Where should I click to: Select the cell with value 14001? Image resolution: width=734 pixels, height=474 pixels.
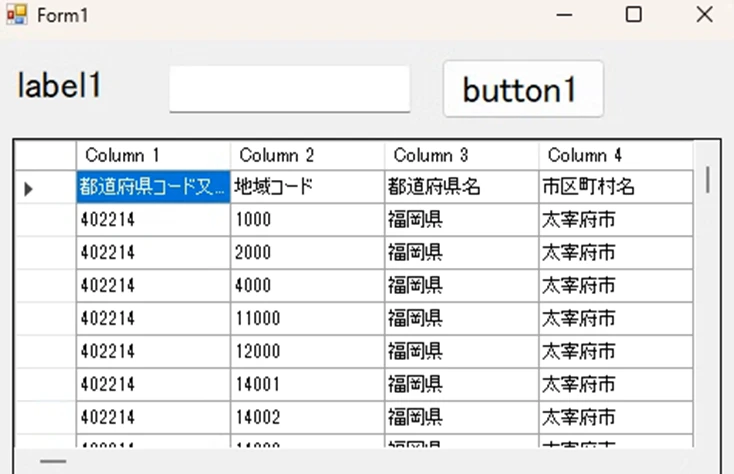(308, 385)
